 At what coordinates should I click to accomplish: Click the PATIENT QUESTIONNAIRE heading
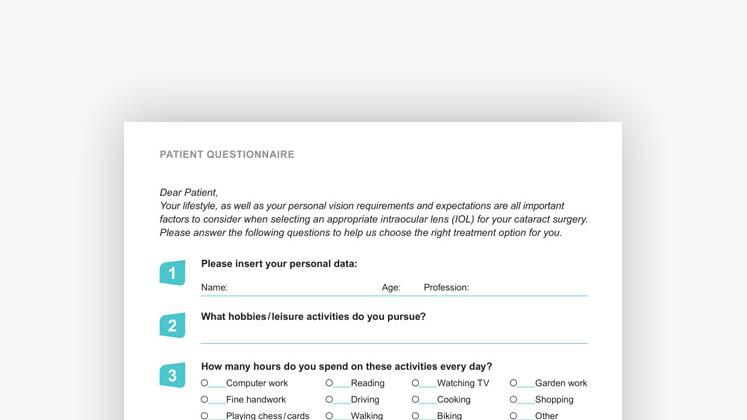click(227, 154)
